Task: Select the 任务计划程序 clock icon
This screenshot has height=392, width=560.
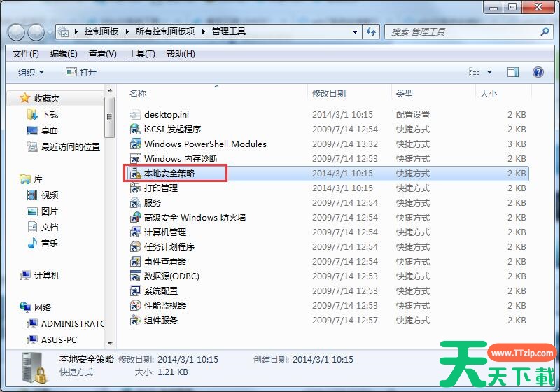Action: coord(135,246)
